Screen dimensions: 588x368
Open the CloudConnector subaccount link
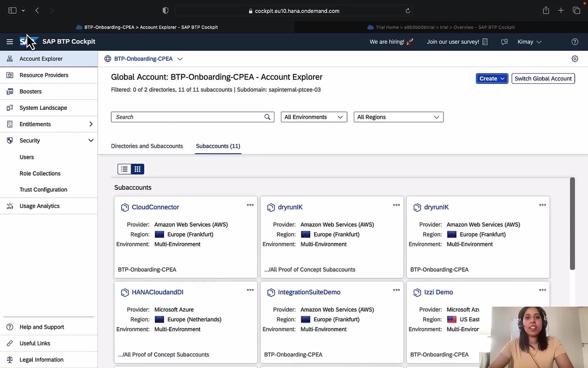155,207
